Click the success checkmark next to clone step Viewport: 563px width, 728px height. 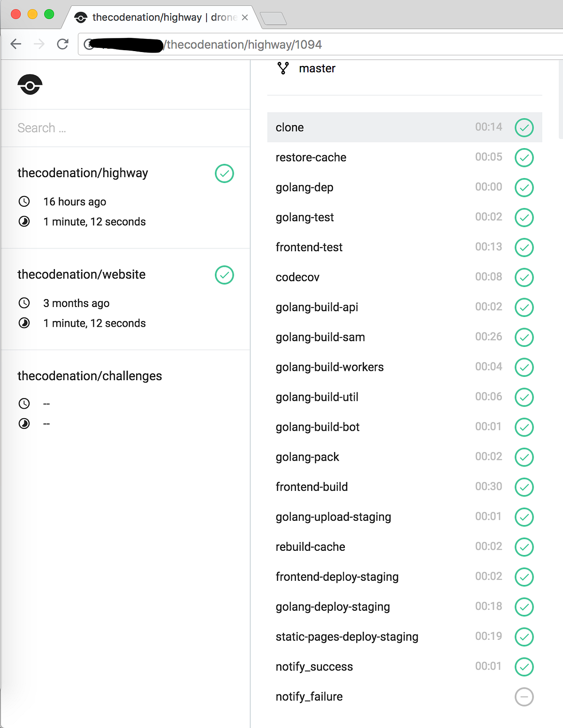point(524,128)
